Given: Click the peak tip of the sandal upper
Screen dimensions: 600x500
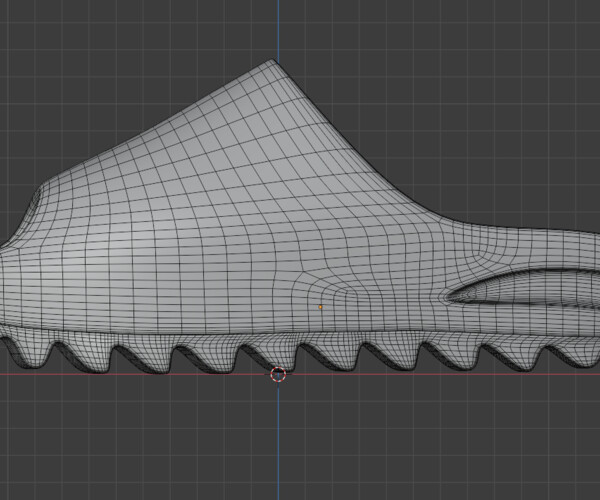Looking at the screenshot, I should pyautogui.click(x=272, y=61).
